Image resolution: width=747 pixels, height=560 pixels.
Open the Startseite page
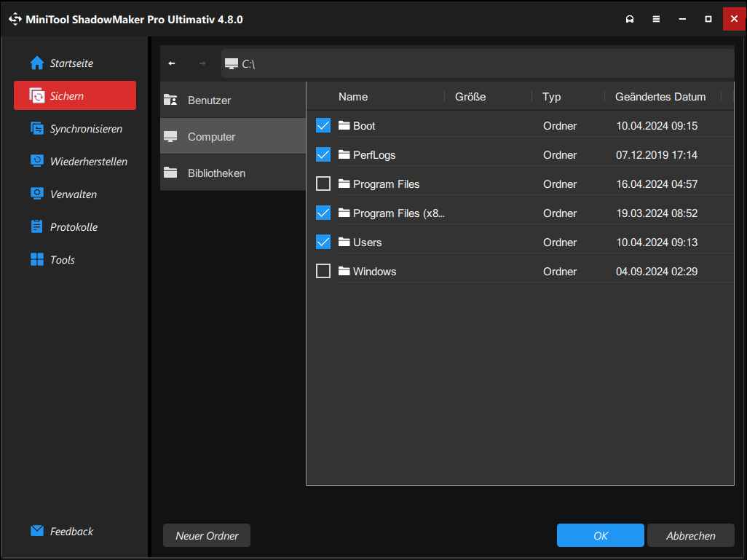point(75,63)
